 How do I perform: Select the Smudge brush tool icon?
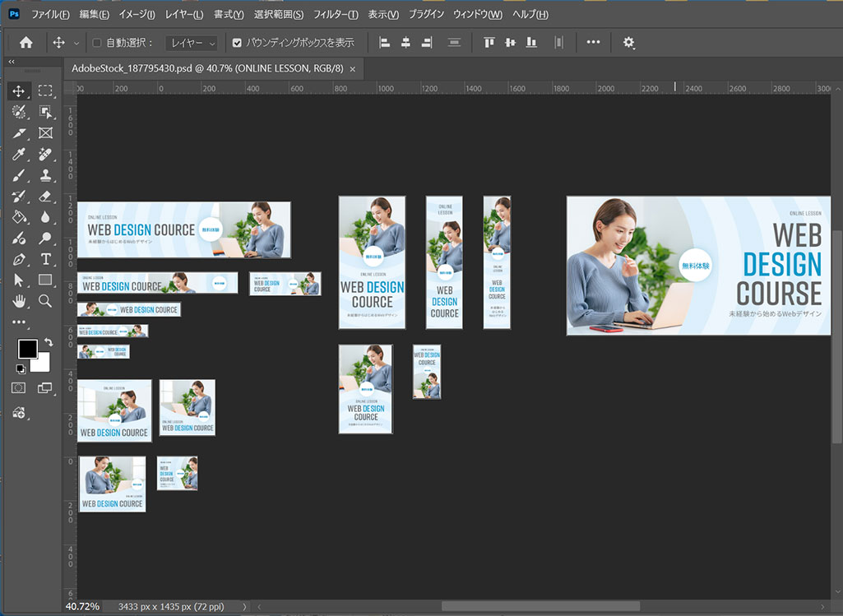pyautogui.click(x=19, y=239)
